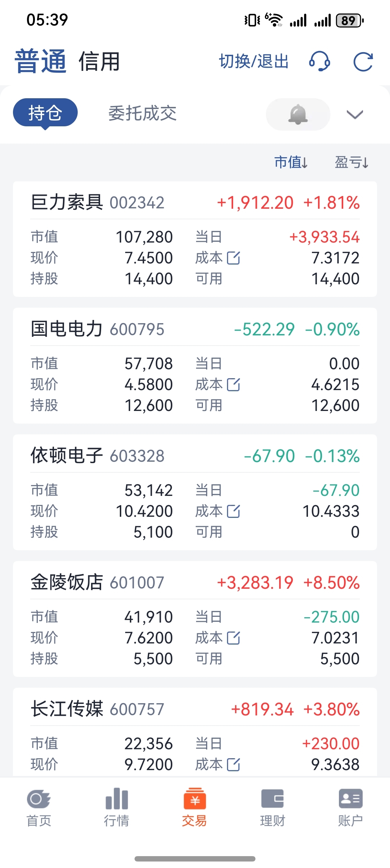390x868 pixels.
Task: Open the 首页 home tab
Action: (x=39, y=808)
